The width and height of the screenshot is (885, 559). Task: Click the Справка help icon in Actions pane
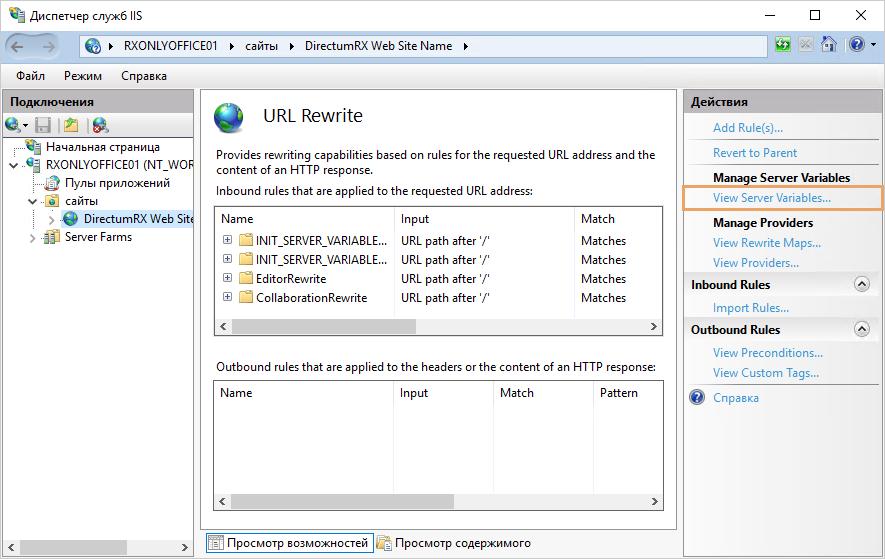tap(698, 398)
